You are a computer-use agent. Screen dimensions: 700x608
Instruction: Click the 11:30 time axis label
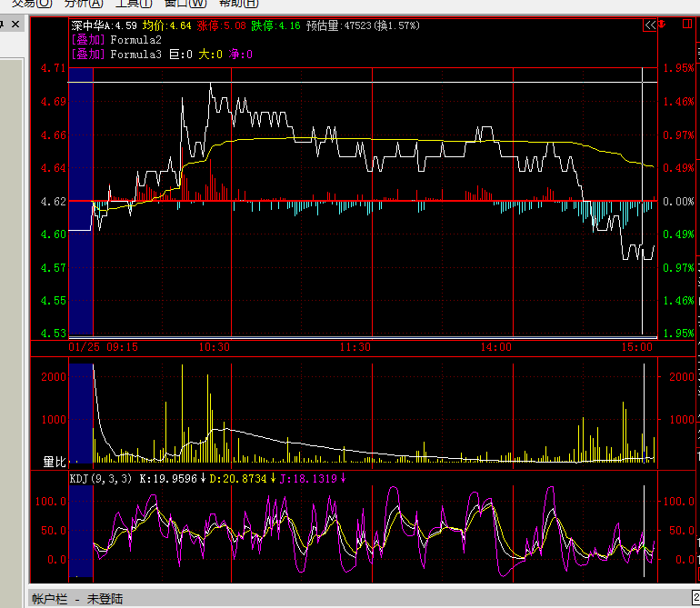355,347
